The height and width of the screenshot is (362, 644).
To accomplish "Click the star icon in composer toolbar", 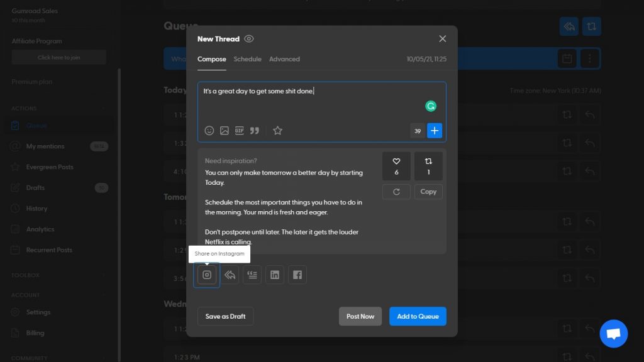I will pos(277,131).
